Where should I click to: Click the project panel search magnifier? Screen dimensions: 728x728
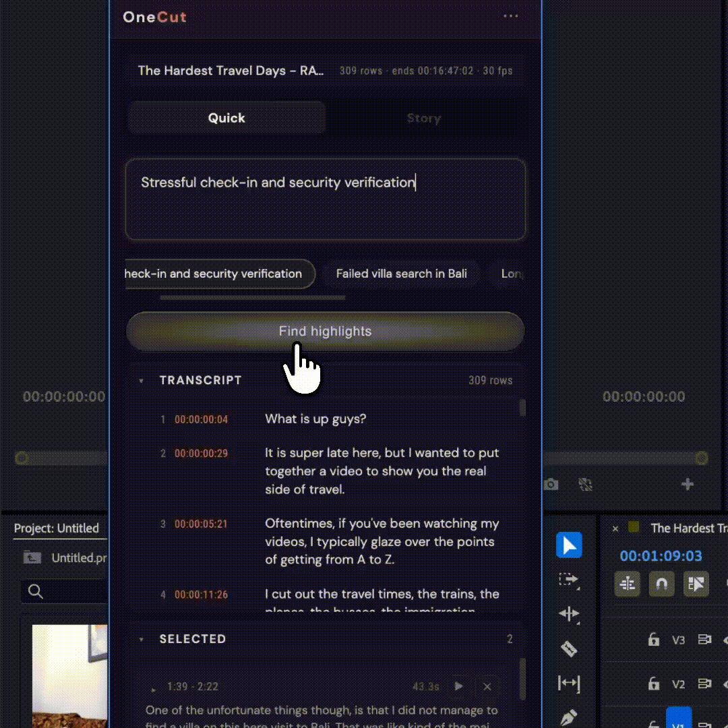(x=36, y=592)
